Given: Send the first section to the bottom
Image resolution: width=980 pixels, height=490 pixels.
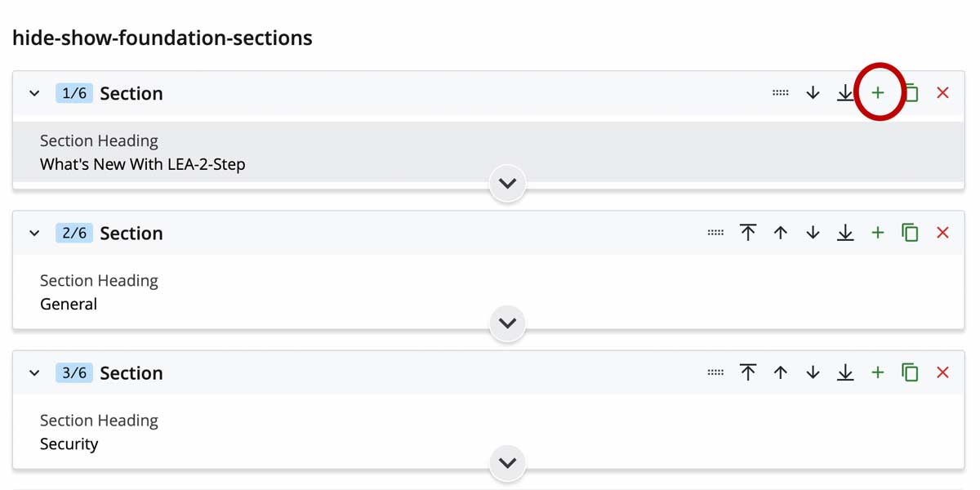Looking at the screenshot, I should (x=845, y=92).
